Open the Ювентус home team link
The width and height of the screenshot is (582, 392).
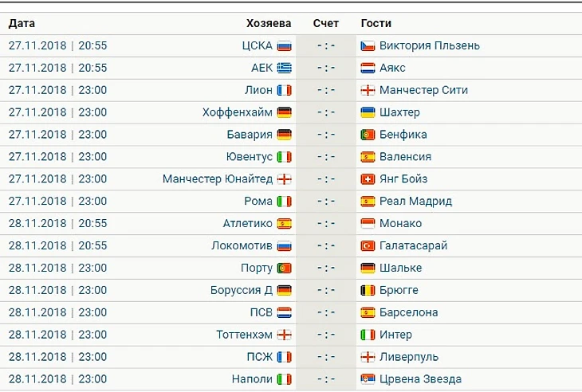coord(250,157)
